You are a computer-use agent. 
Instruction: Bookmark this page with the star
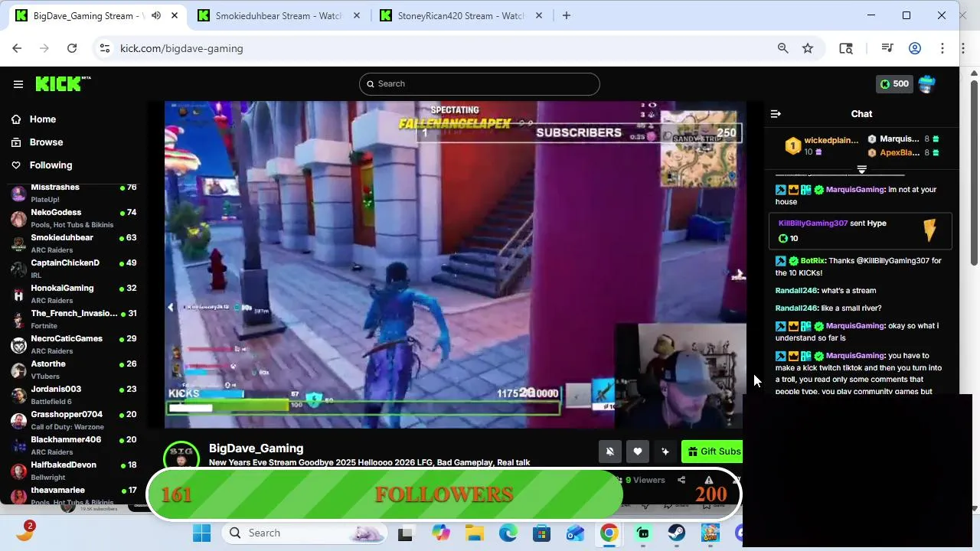tap(808, 48)
